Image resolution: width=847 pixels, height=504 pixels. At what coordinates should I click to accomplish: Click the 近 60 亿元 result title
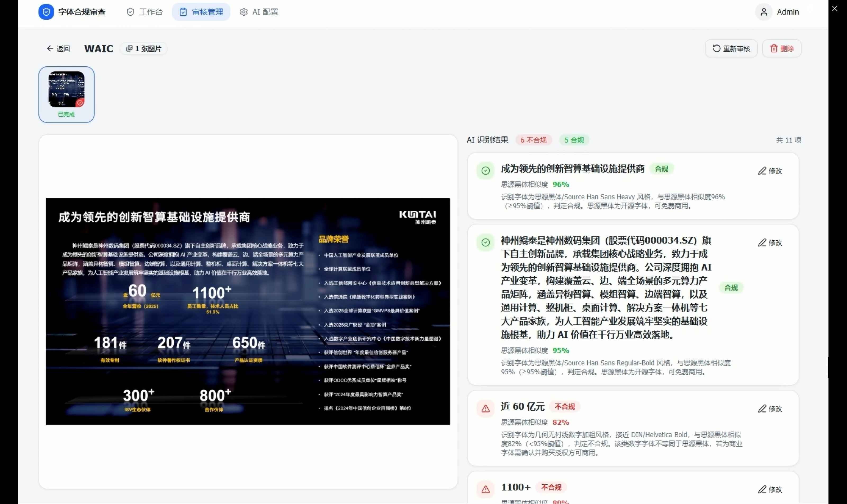523,407
